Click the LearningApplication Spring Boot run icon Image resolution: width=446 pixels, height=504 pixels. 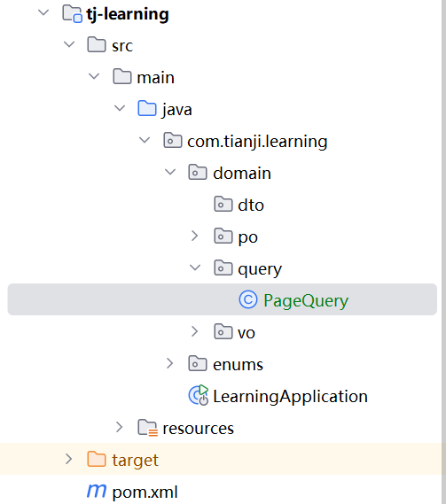199,395
